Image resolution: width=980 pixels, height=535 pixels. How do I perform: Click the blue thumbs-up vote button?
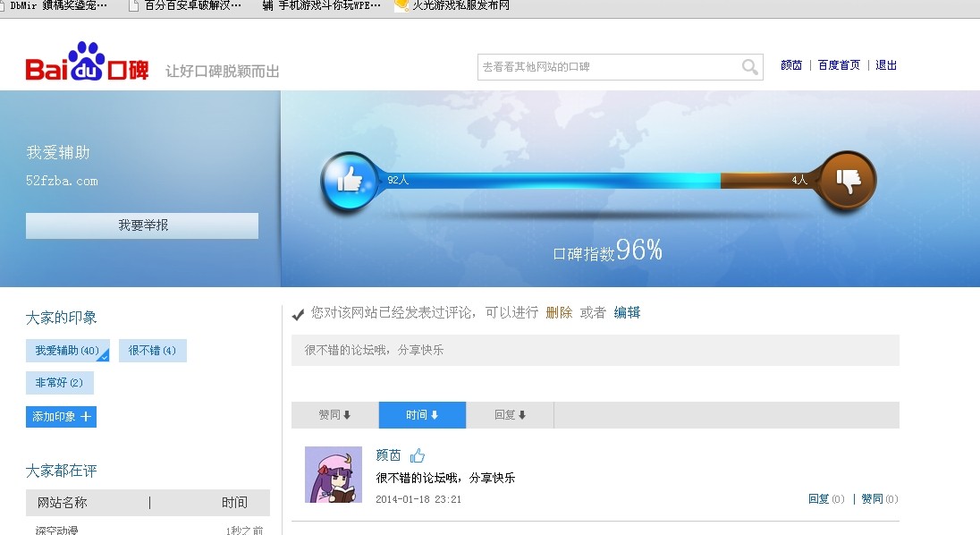tap(348, 182)
